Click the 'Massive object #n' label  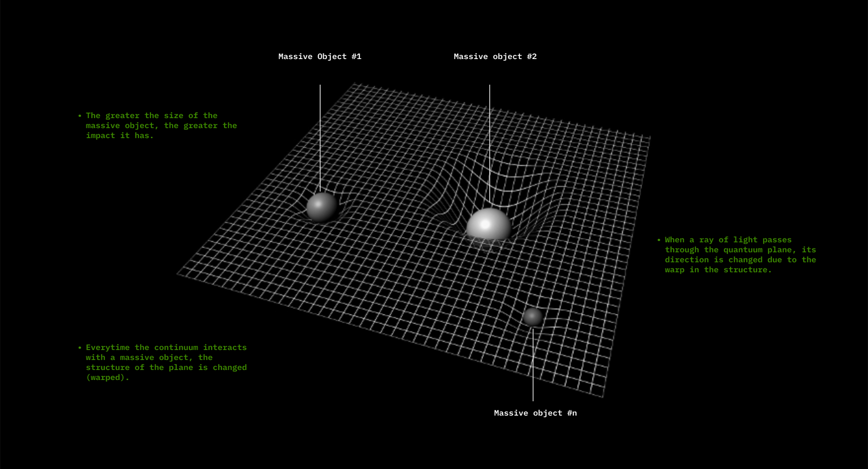point(536,413)
